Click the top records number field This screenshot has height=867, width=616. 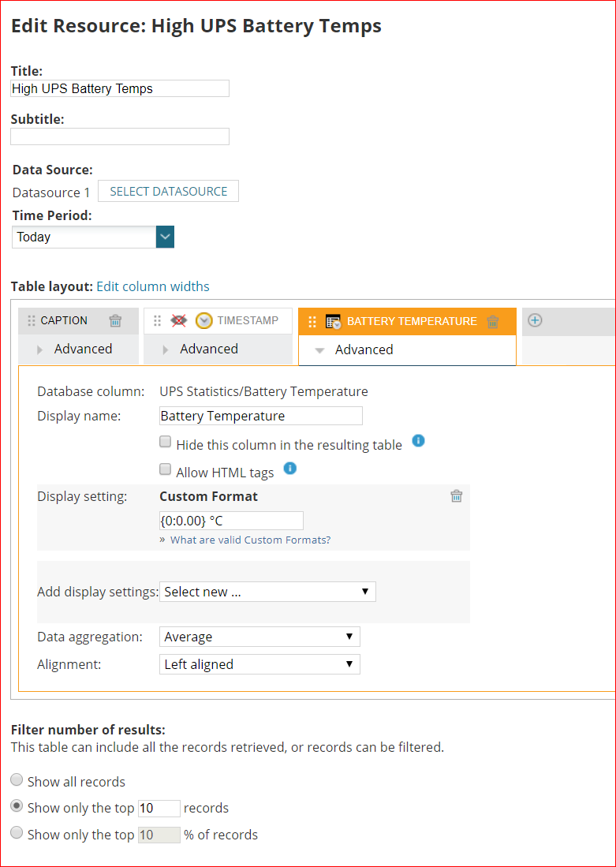click(159, 809)
